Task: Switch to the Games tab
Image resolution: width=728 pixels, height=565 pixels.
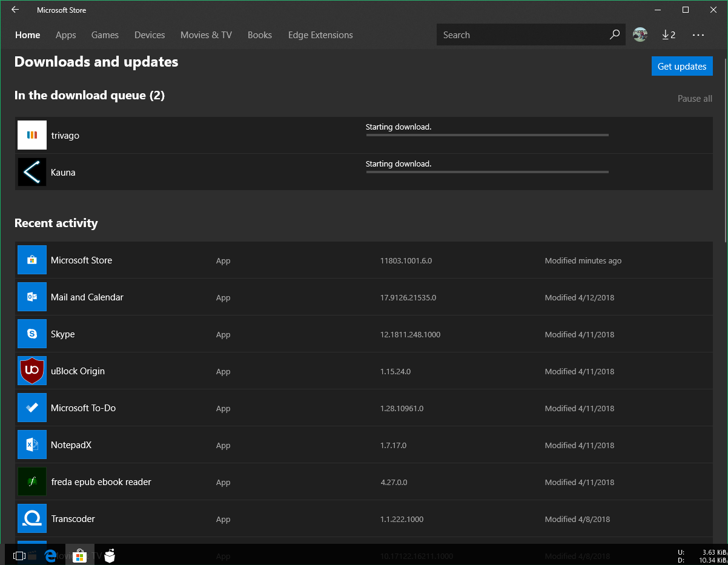Action: click(x=105, y=35)
